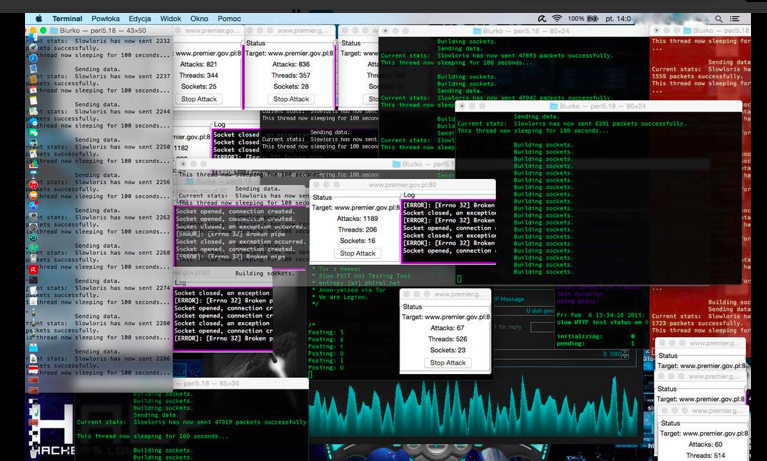Open the Terminal application menu

[67, 19]
